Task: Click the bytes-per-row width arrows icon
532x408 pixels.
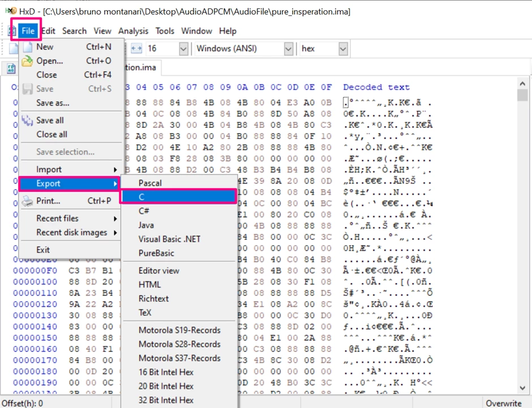Action: click(136, 49)
